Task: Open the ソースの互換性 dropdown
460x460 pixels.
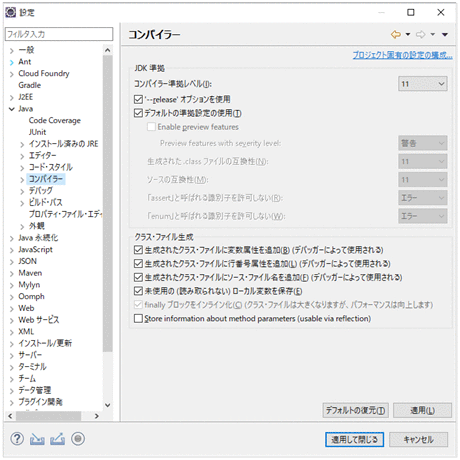Action: pos(423,180)
